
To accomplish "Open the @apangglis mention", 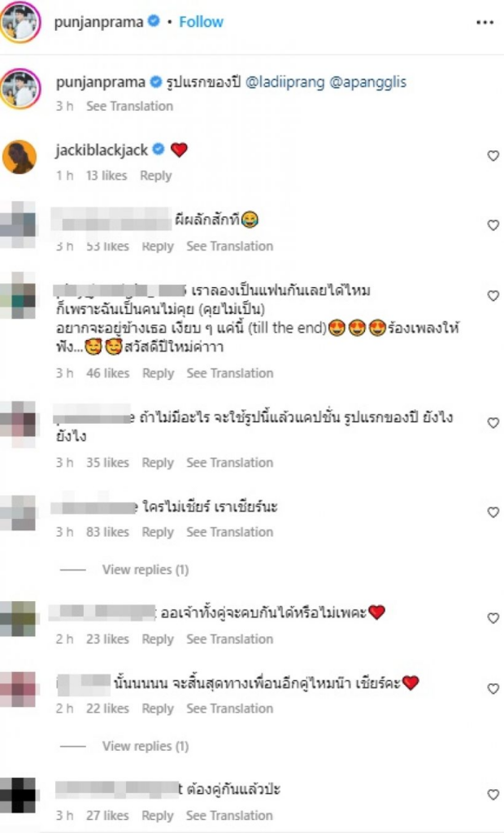I will pos(368,82).
